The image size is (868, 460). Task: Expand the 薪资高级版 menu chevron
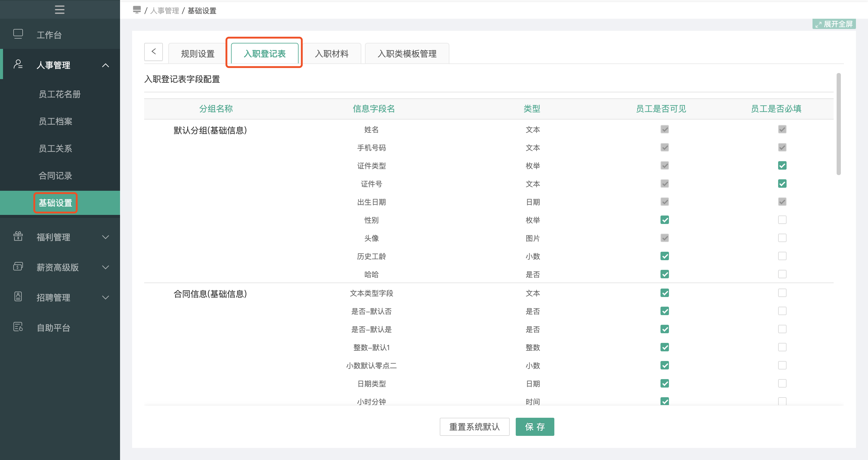tap(106, 267)
